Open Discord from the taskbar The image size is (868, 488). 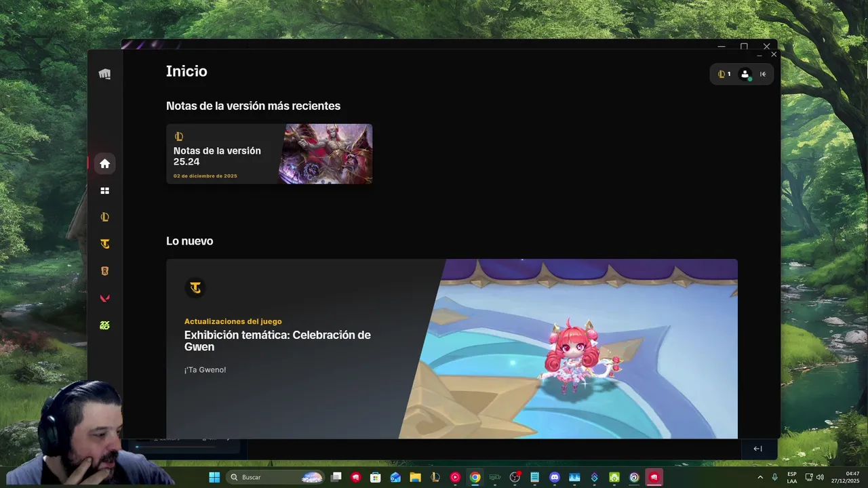(555, 477)
